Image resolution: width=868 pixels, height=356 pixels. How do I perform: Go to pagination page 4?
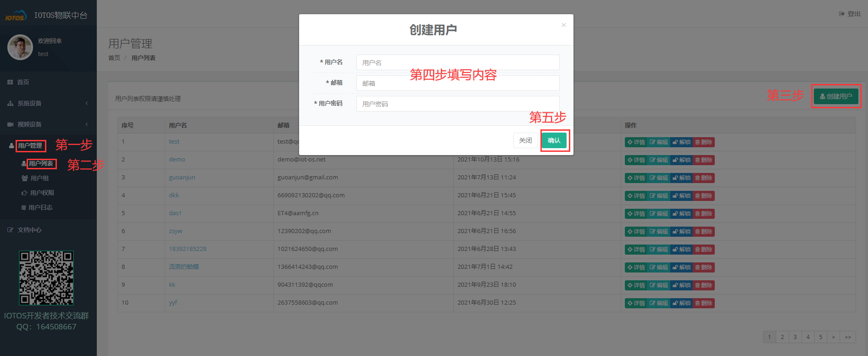point(808,337)
